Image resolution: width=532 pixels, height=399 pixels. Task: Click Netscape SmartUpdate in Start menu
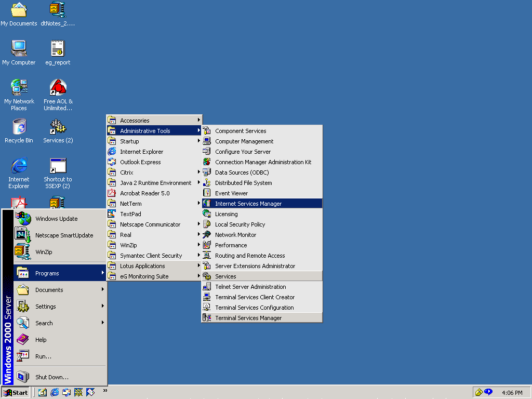(x=60, y=235)
